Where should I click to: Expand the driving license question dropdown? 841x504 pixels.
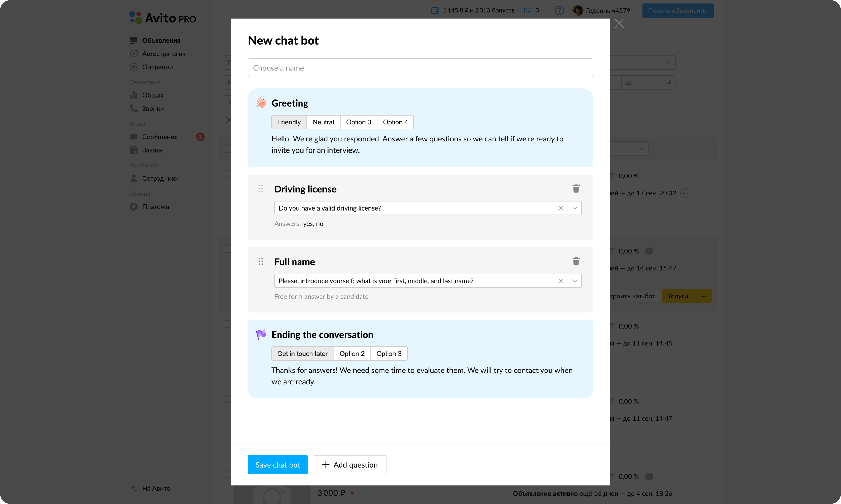tap(574, 208)
